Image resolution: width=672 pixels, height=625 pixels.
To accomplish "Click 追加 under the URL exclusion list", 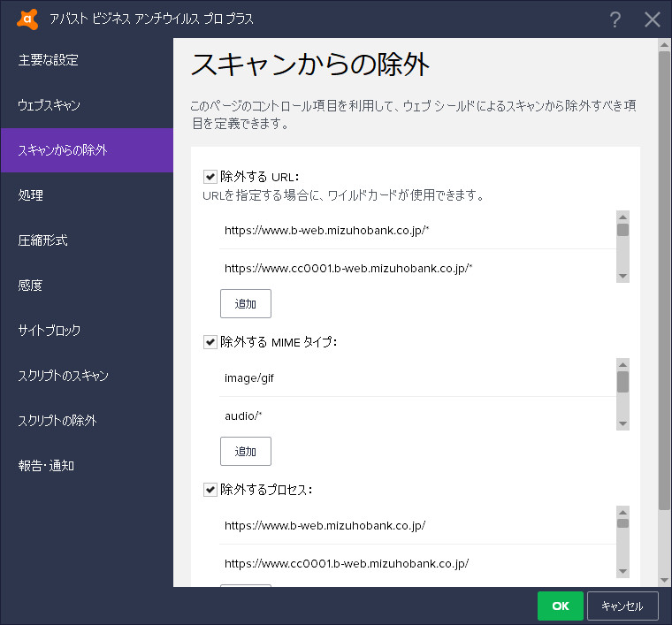I will pyautogui.click(x=246, y=304).
